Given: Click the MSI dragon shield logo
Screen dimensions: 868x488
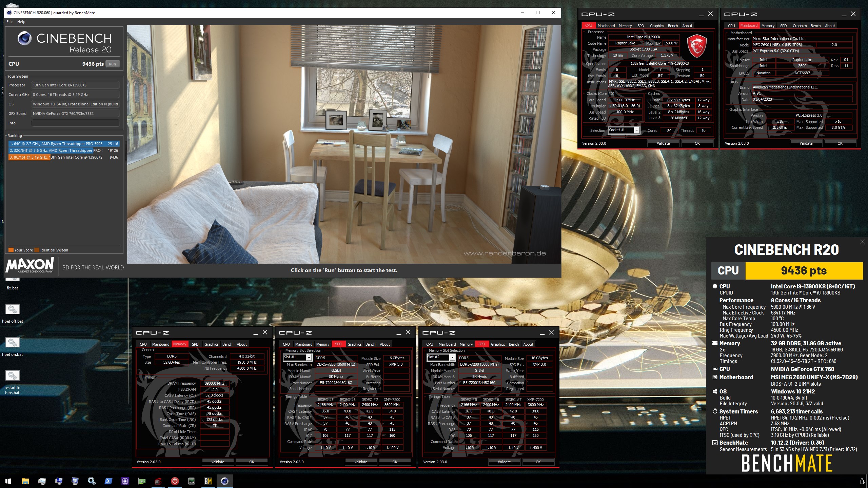Looking at the screenshot, I should [x=696, y=45].
